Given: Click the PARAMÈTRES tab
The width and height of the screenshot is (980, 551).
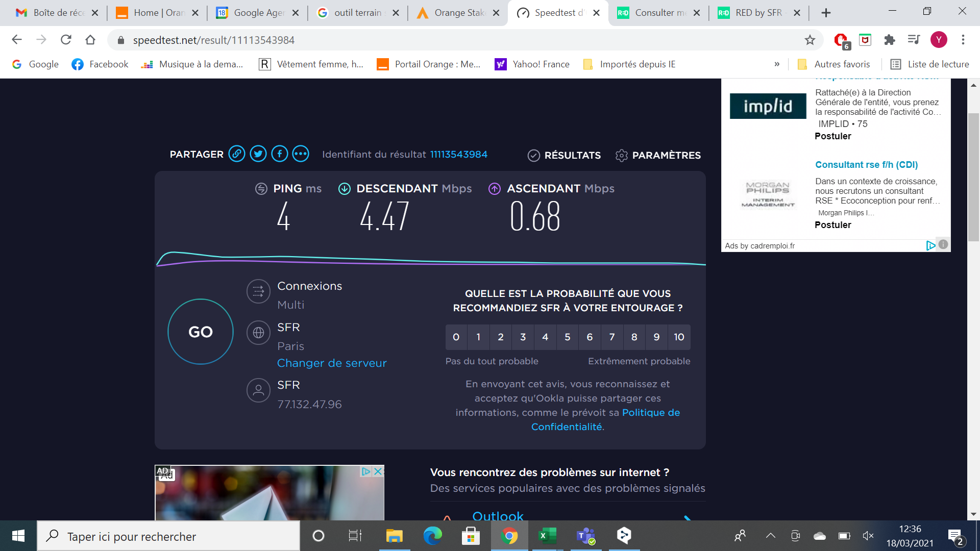Looking at the screenshot, I should coord(657,155).
